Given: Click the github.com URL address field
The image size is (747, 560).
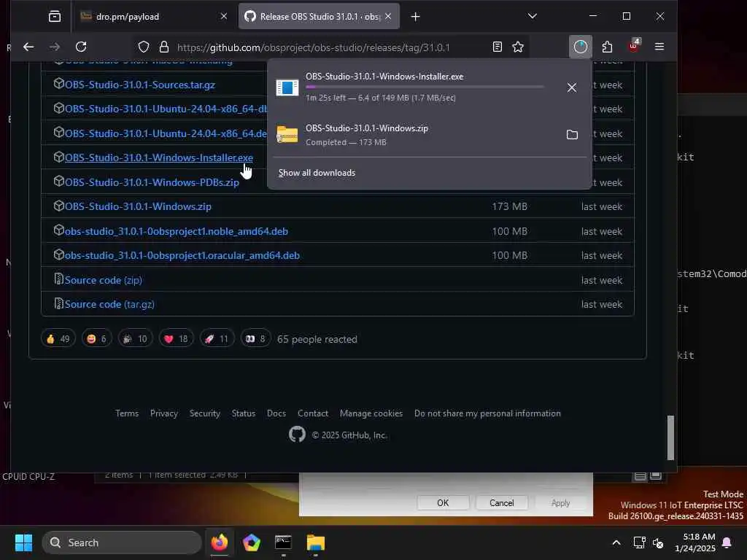Looking at the screenshot, I should tap(314, 47).
